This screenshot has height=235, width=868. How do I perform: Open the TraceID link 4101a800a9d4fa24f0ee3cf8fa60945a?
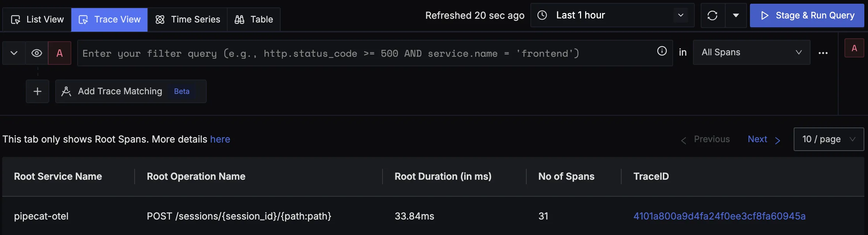pos(719,216)
